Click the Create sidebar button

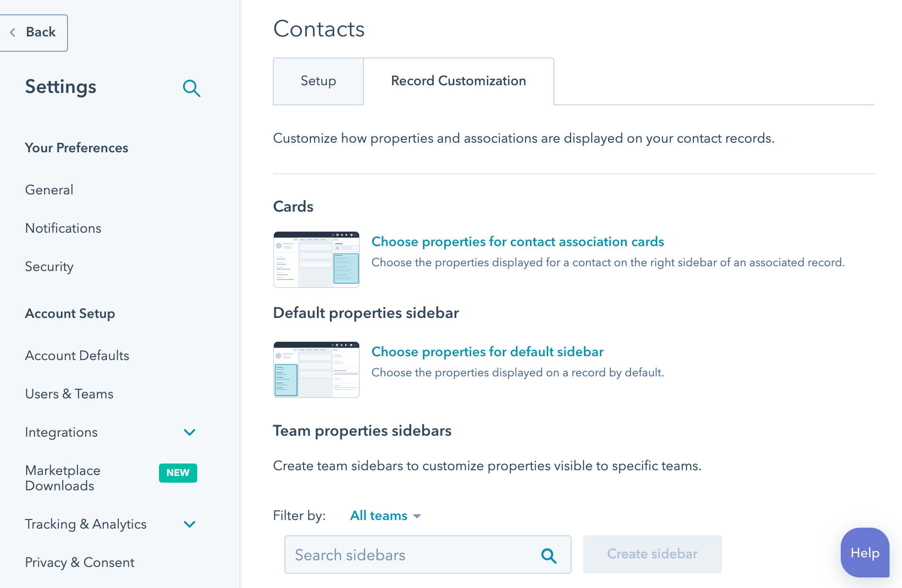click(x=652, y=554)
